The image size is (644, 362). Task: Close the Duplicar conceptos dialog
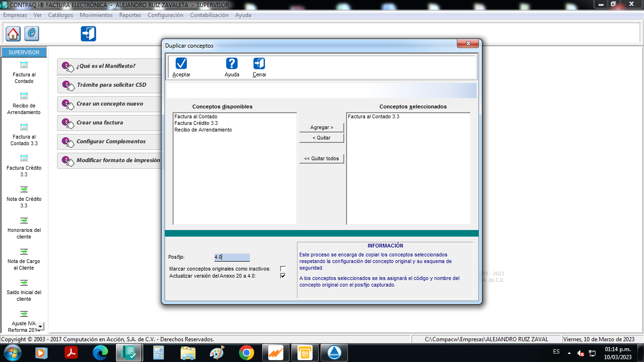[468, 44]
